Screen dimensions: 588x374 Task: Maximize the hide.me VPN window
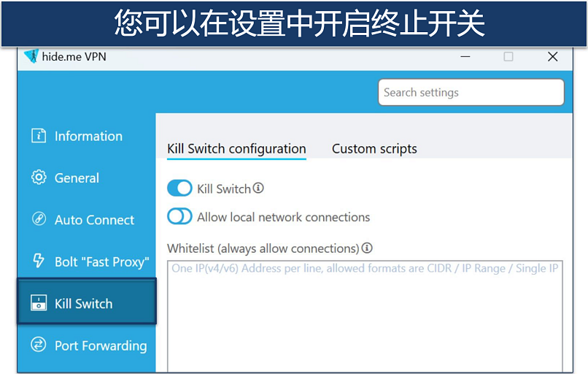pyautogui.click(x=508, y=57)
